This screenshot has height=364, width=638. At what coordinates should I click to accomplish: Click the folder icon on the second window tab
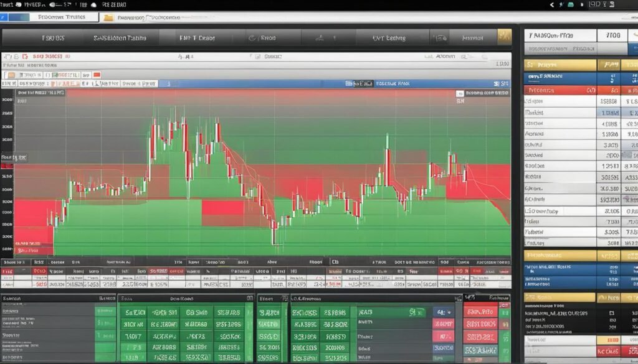click(x=108, y=17)
